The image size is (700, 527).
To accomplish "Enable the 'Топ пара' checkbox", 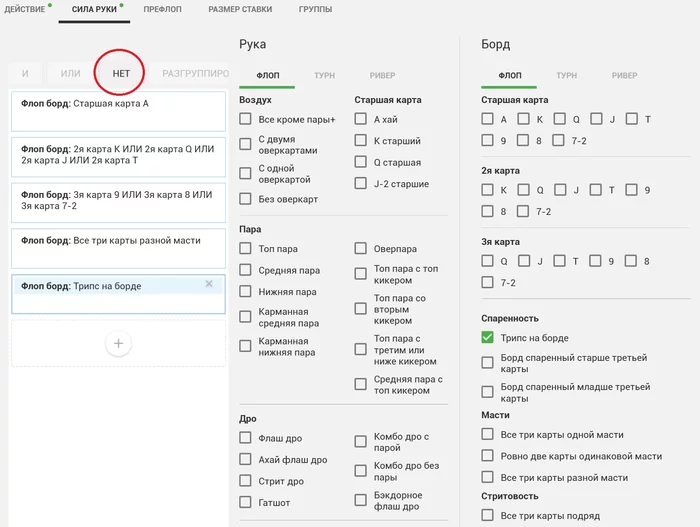I will pos(246,249).
